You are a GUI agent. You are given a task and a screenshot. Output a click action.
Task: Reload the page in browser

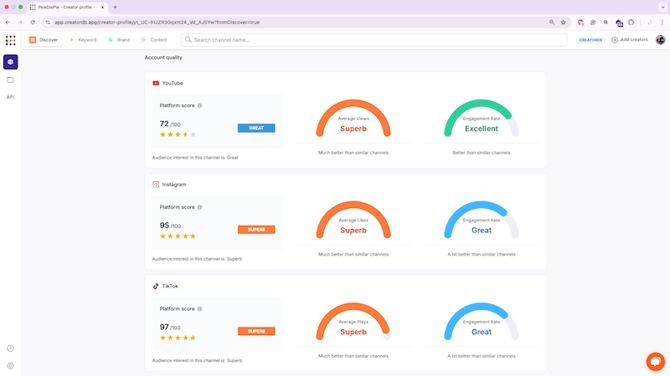coord(32,22)
